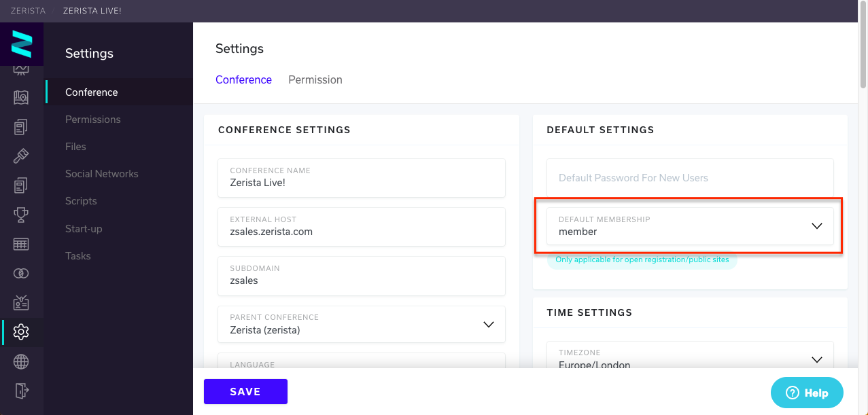This screenshot has height=415, width=868.
Task: Open the documents icon above the trophy
Action: click(21, 185)
